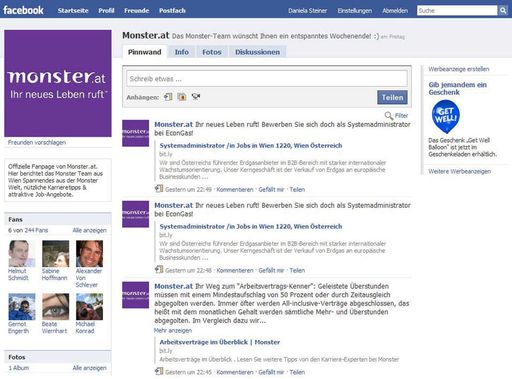Attach a video camera icon in Anhängen
Screen dimensions: 512x379
coord(196,97)
